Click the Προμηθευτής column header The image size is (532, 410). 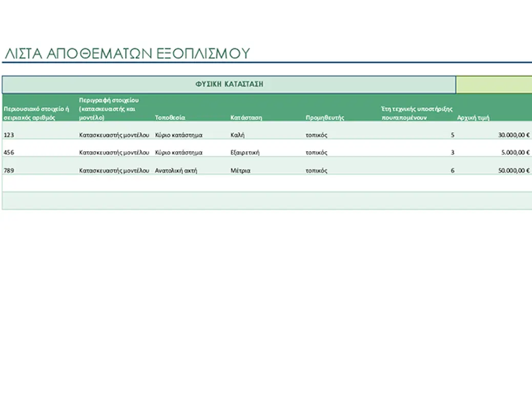[325, 117]
